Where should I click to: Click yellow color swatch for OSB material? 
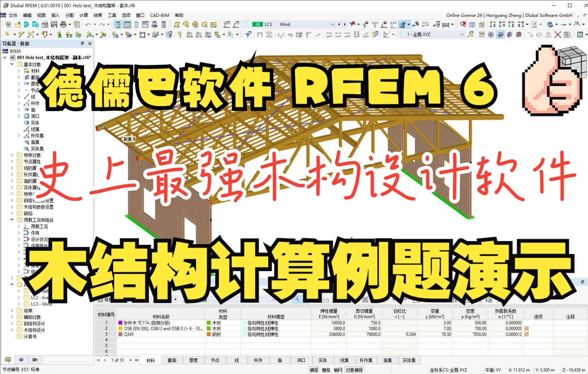pyautogui.click(x=120, y=329)
